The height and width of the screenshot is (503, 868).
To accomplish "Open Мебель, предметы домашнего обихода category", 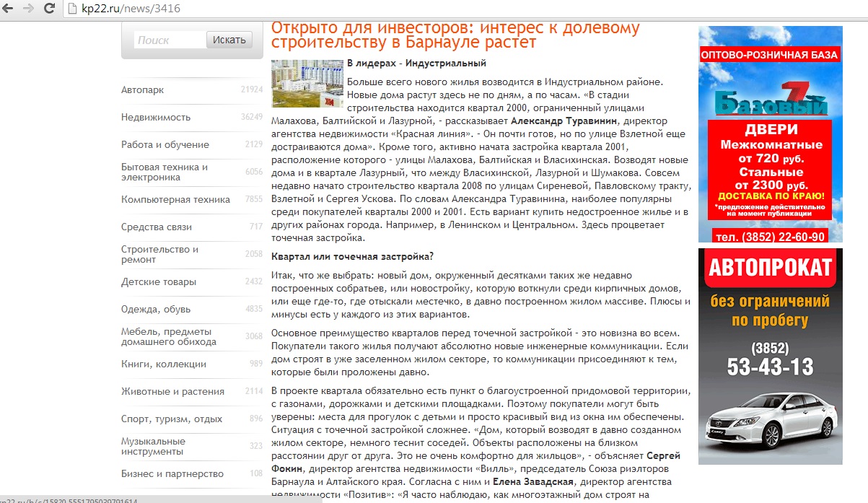I will click(169, 336).
